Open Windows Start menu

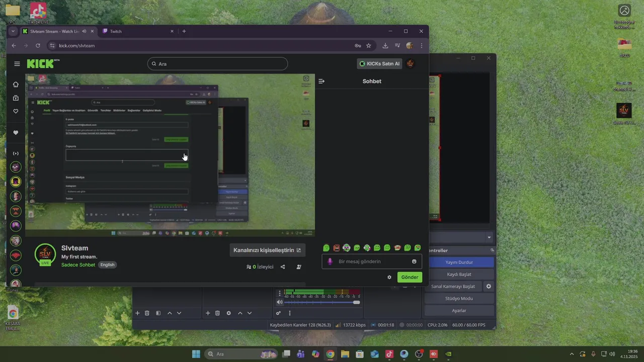[196, 354]
